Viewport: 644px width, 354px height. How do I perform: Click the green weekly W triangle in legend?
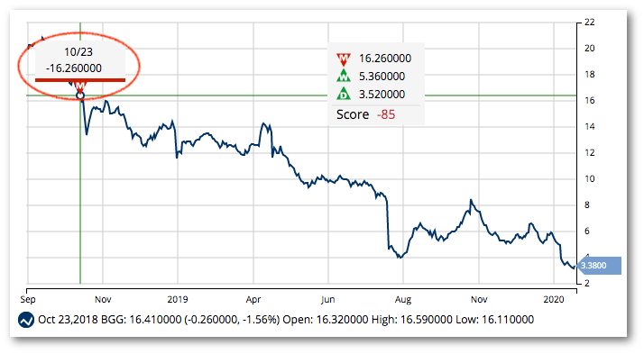(x=343, y=77)
